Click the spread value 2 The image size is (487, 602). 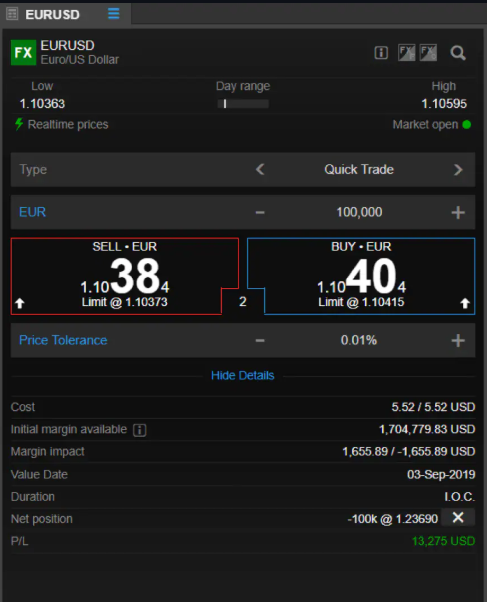(242, 302)
